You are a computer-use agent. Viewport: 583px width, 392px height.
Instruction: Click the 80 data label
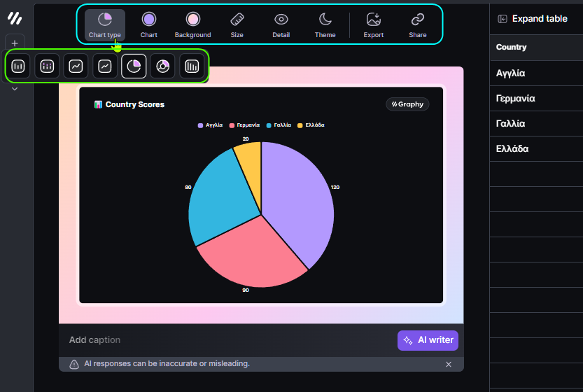(188, 187)
